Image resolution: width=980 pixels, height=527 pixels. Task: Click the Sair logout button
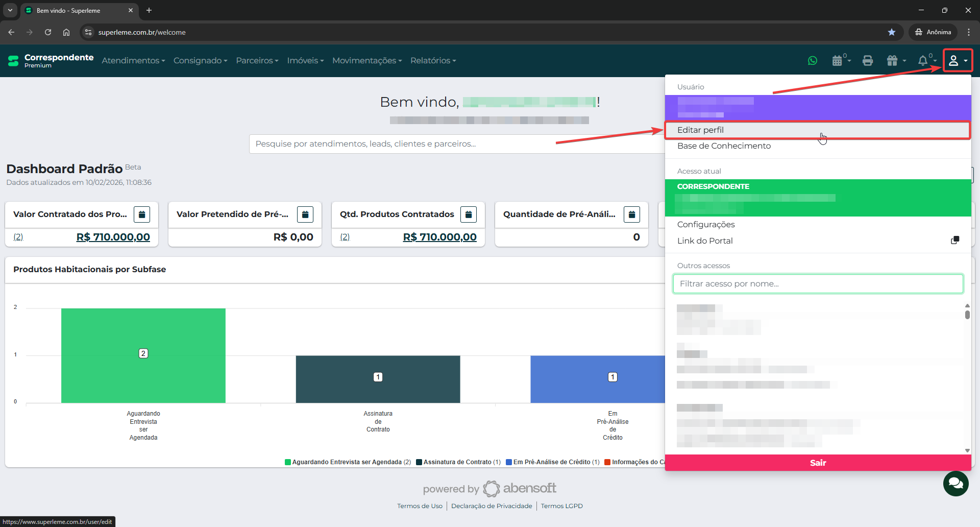click(818, 463)
